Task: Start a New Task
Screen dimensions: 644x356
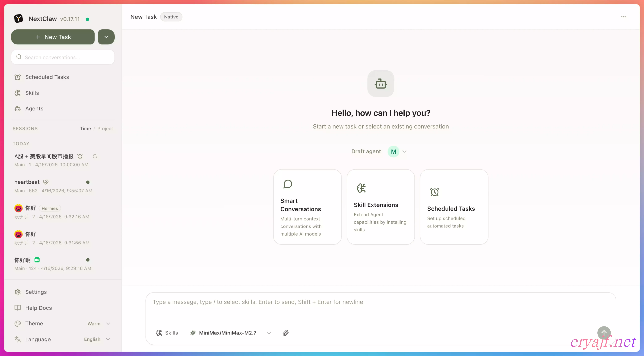Action: click(53, 37)
